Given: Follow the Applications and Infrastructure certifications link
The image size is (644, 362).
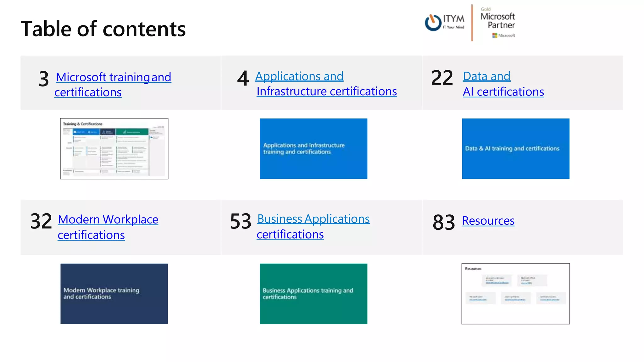Looking at the screenshot, I should pyautogui.click(x=326, y=84).
